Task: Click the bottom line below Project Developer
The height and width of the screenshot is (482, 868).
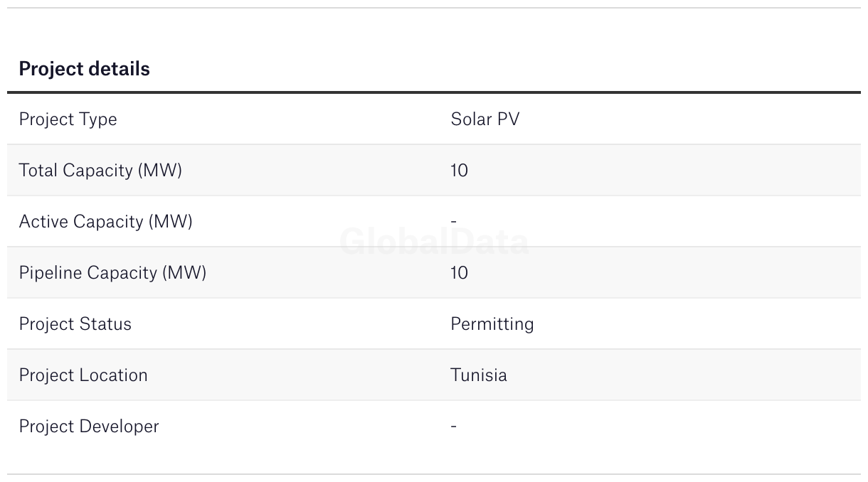Action: coord(434,474)
